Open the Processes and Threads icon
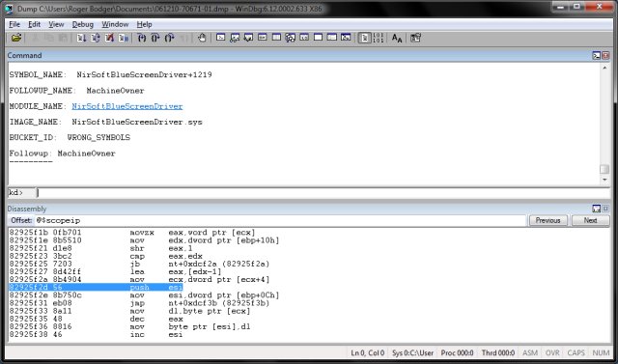This screenshot has height=364, width=618. 332,38
